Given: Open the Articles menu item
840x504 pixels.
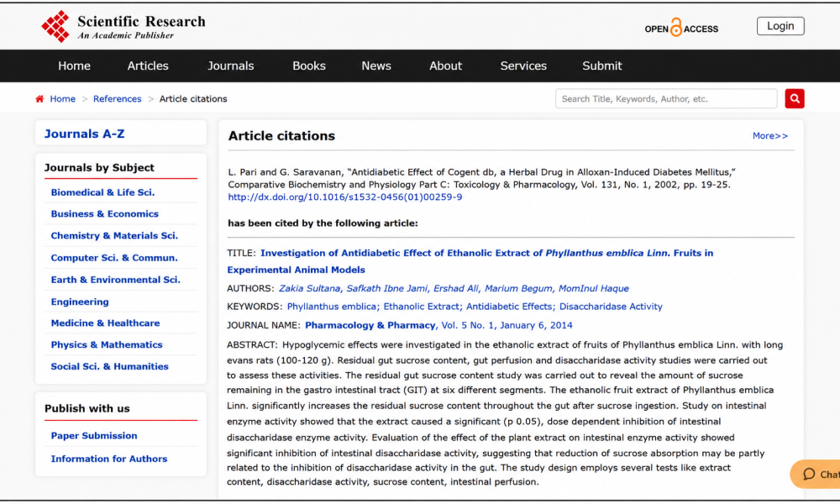Looking at the screenshot, I should tap(148, 66).
